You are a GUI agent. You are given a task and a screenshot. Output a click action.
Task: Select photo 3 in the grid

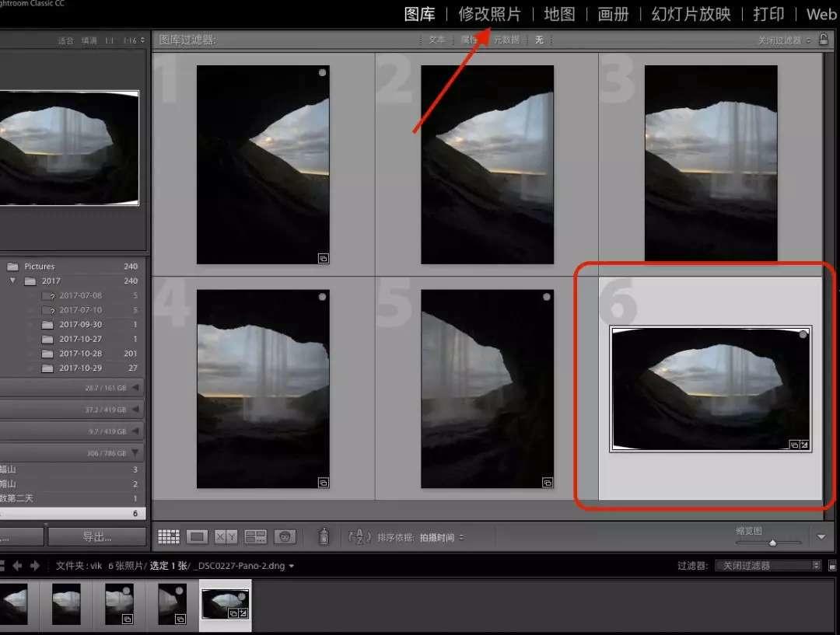pos(711,163)
